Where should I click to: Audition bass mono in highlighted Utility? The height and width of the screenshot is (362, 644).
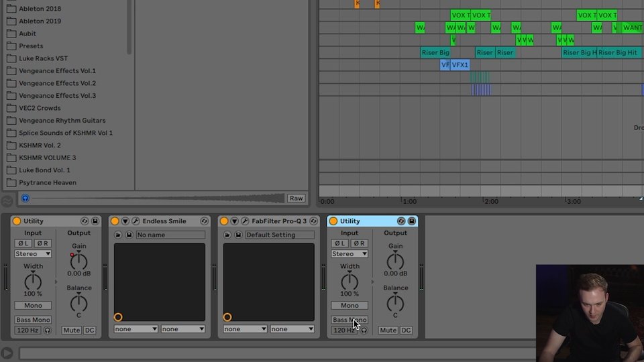364,330
